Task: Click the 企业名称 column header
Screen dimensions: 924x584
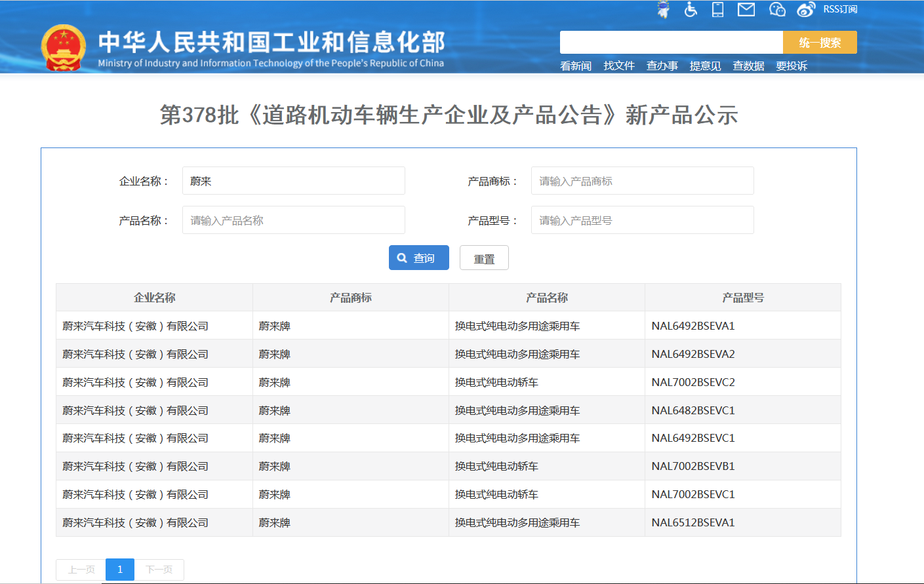Action: pos(155,298)
